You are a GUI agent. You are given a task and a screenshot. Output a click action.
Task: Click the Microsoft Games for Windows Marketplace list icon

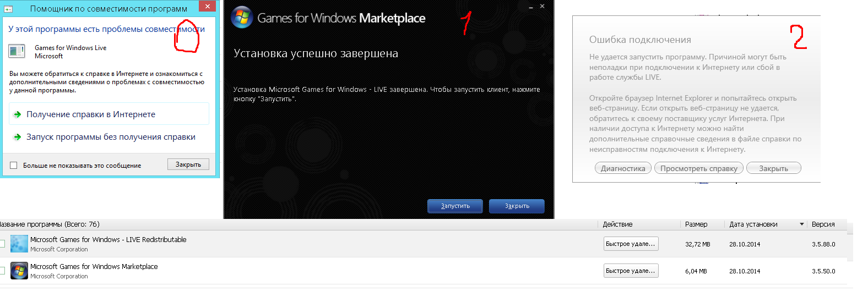point(19,271)
